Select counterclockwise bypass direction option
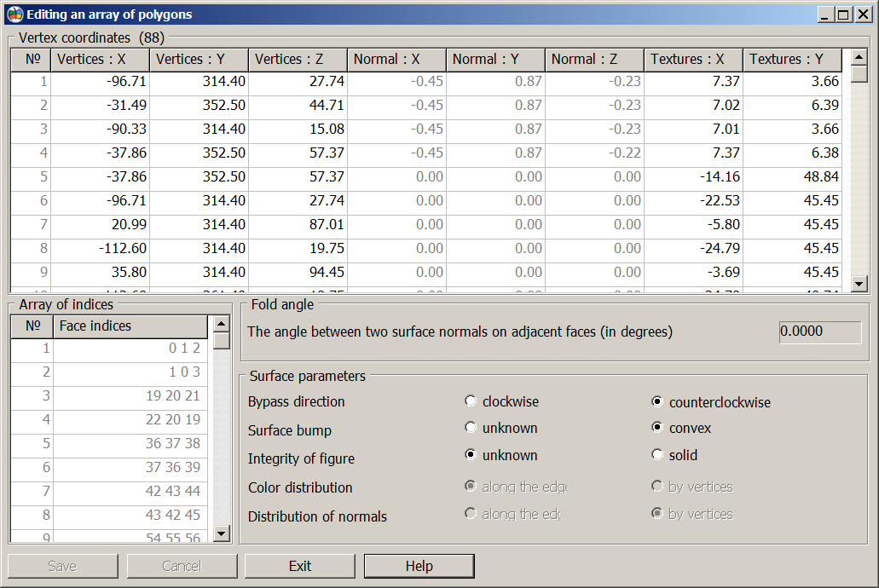The width and height of the screenshot is (879, 588). 657,401
